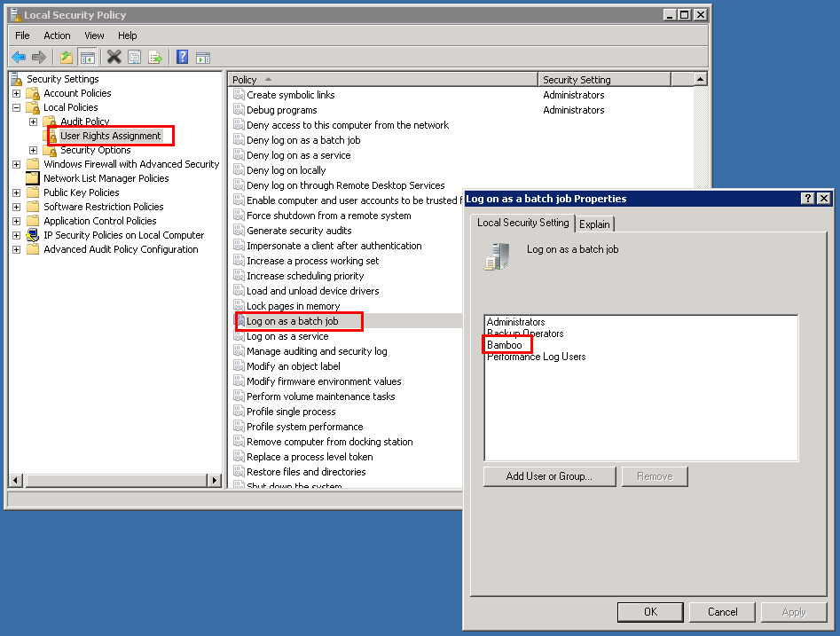
Task: Click the Back arrow in the toolbar
Action: point(19,57)
